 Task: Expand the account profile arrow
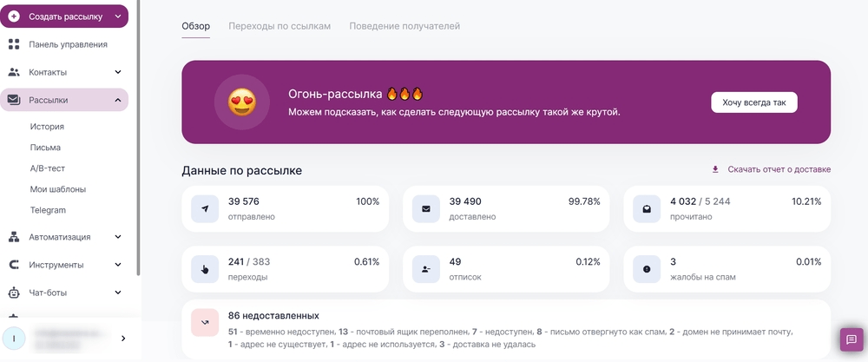click(x=123, y=339)
